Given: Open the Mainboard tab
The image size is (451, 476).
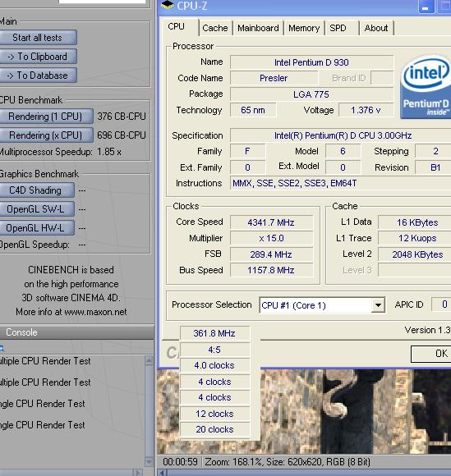Looking at the screenshot, I should [258, 28].
